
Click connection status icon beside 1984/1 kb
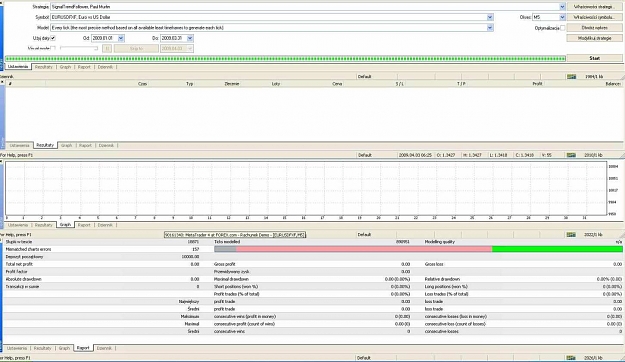coord(571,77)
